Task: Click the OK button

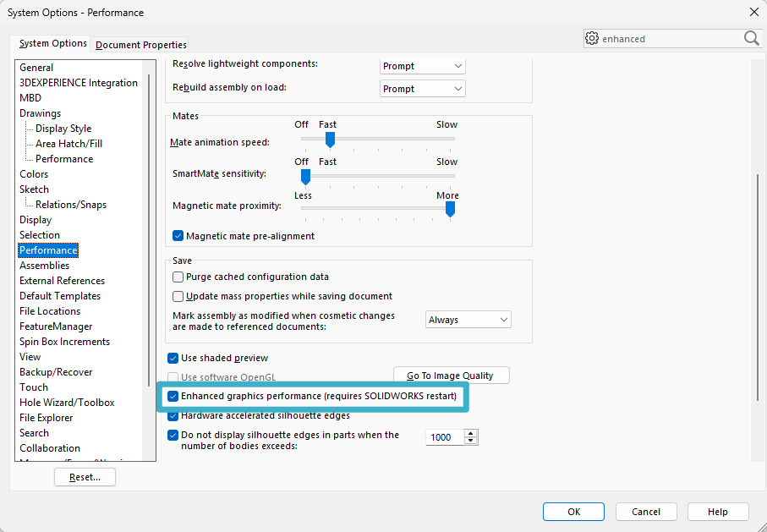Action: pyautogui.click(x=574, y=512)
